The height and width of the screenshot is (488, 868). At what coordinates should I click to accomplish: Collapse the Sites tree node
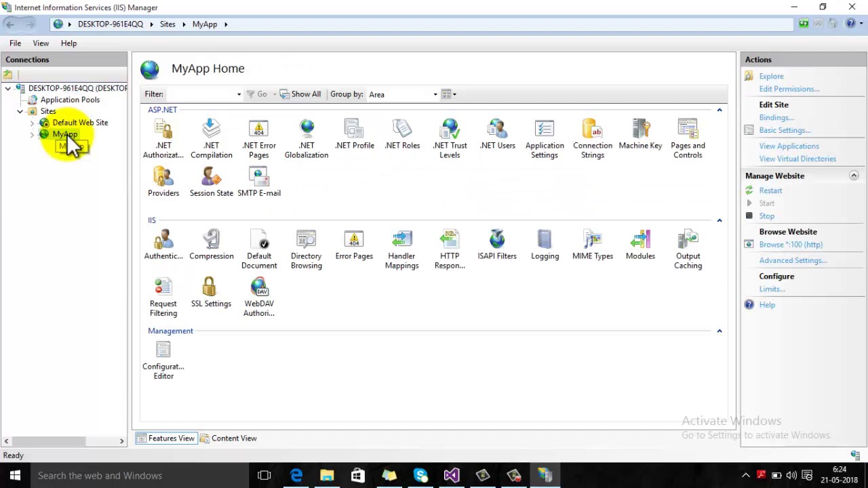pos(20,111)
